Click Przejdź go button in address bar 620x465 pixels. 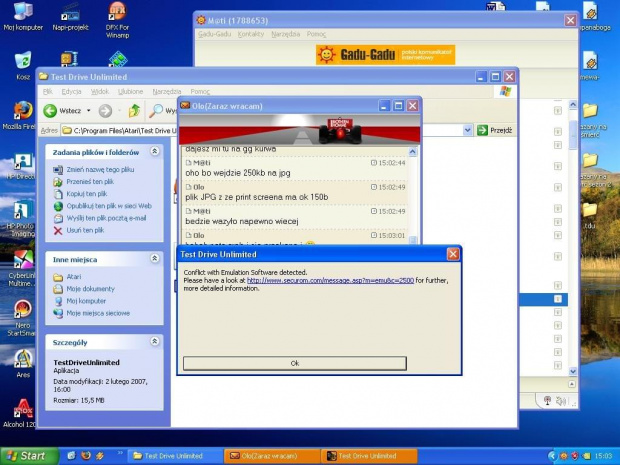[x=495, y=130]
